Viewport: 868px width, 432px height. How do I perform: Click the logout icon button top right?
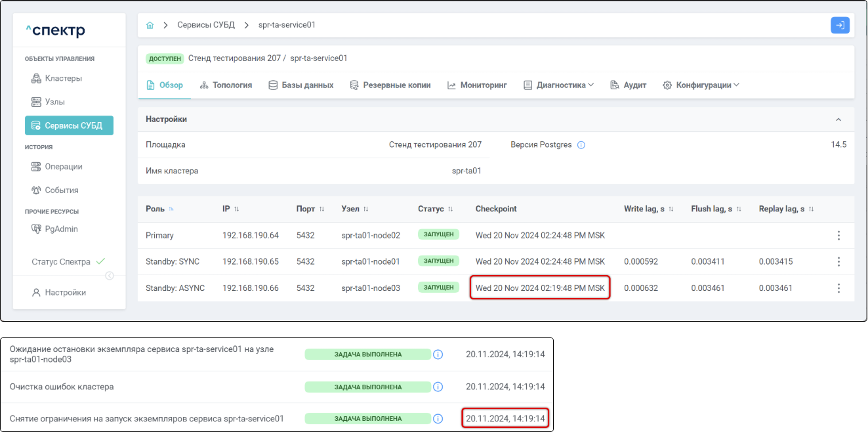click(x=840, y=25)
